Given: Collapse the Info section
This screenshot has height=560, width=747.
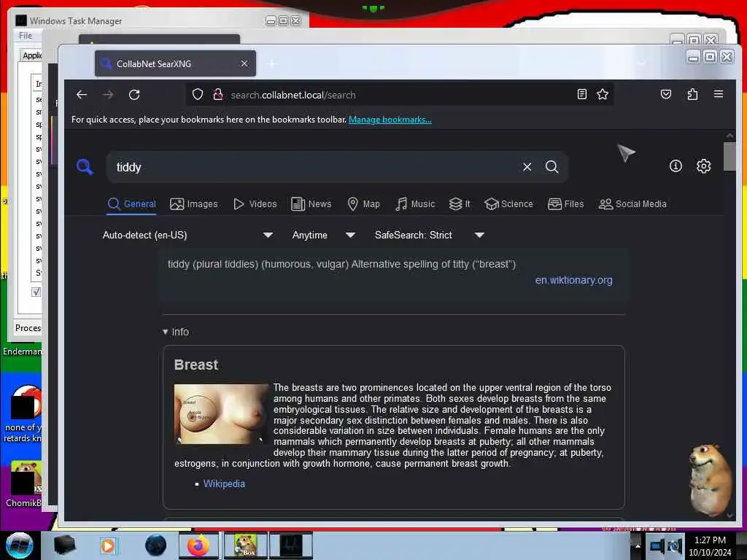Looking at the screenshot, I should click(x=176, y=332).
